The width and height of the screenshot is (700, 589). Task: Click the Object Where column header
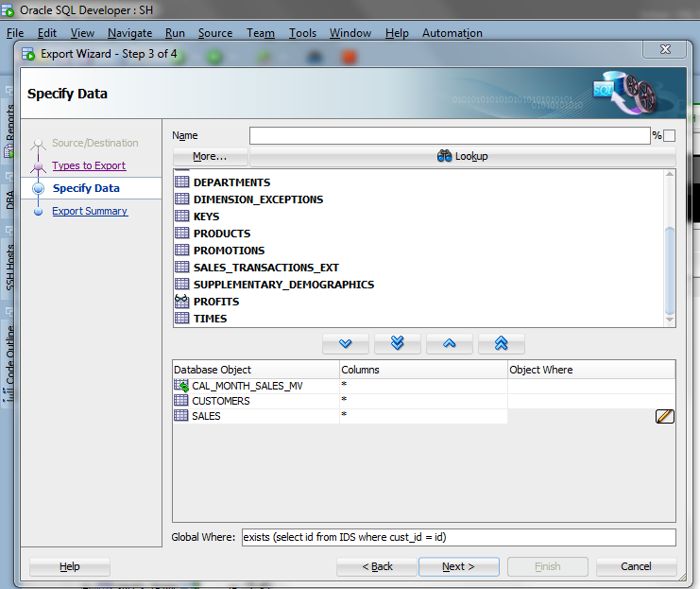click(x=591, y=370)
